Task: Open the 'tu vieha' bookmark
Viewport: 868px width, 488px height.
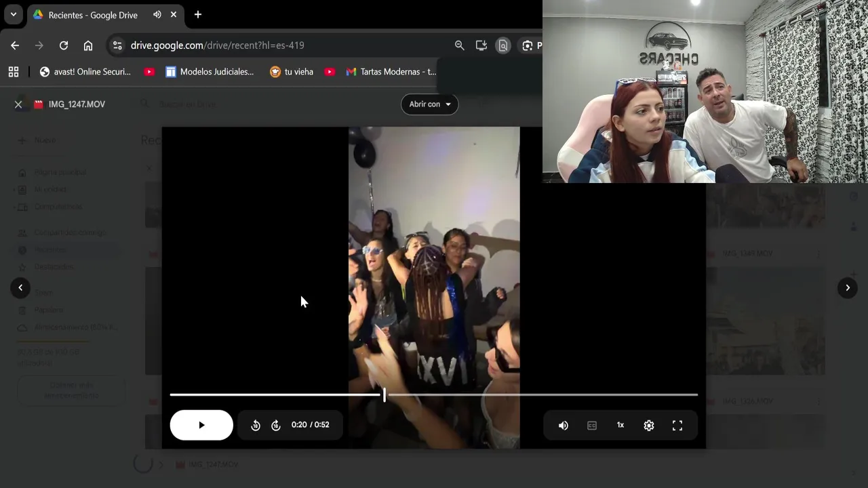Action: [x=292, y=72]
